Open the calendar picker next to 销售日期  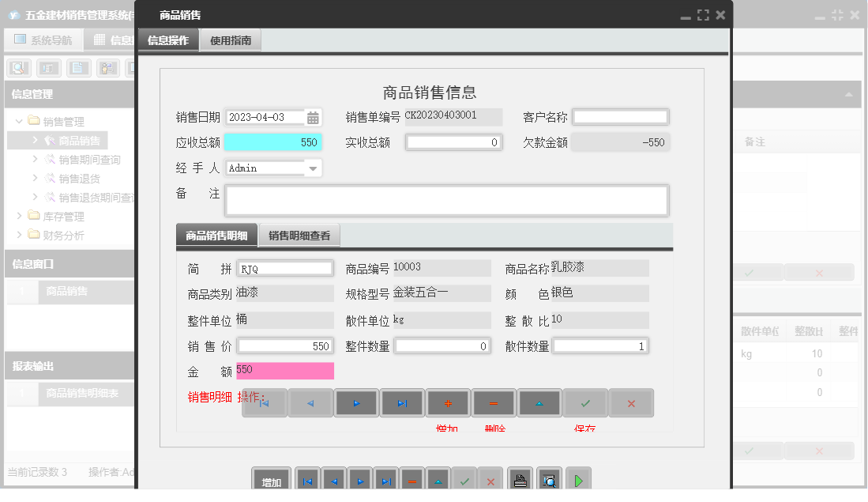(313, 116)
